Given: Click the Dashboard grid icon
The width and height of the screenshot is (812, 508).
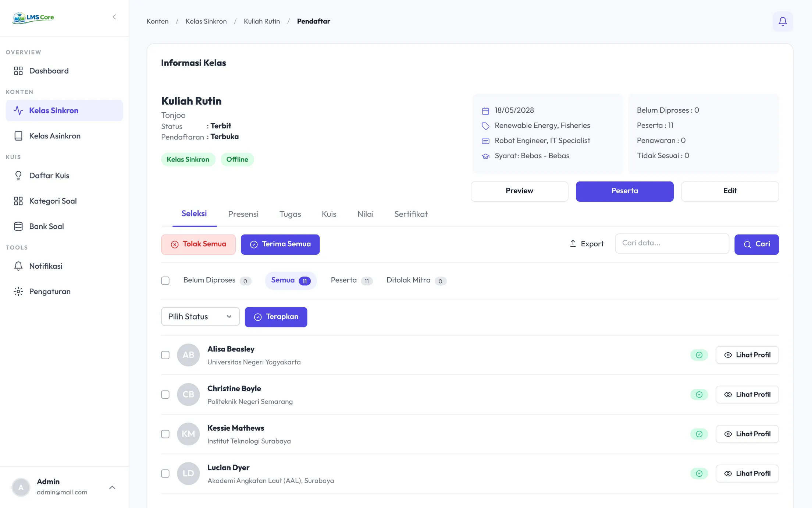Looking at the screenshot, I should point(18,71).
